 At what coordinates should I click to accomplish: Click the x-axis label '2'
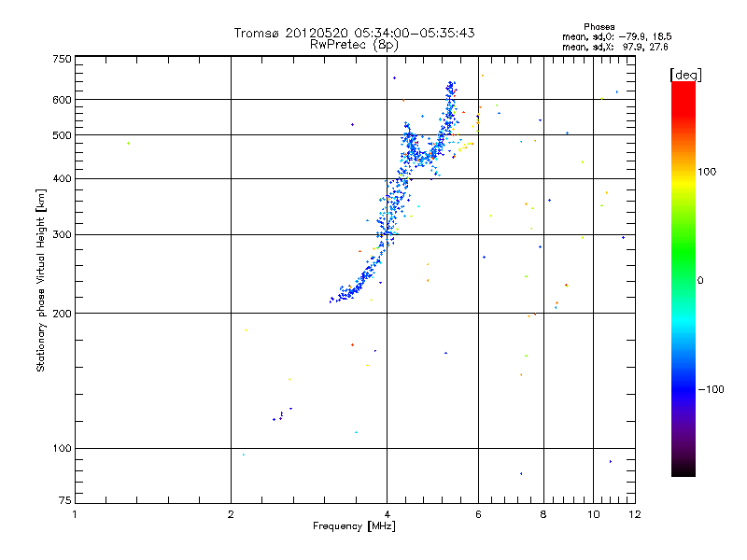click(231, 514)
